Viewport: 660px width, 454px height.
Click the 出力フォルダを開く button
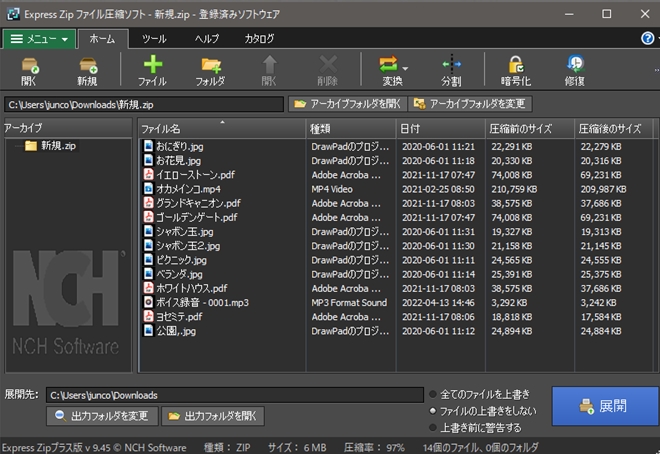coord(213,416)
